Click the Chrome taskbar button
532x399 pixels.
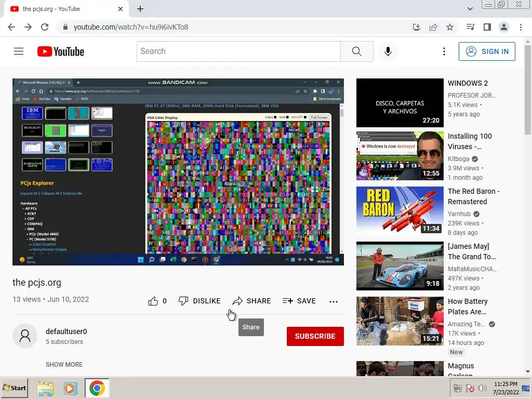(x=97, y=388)
